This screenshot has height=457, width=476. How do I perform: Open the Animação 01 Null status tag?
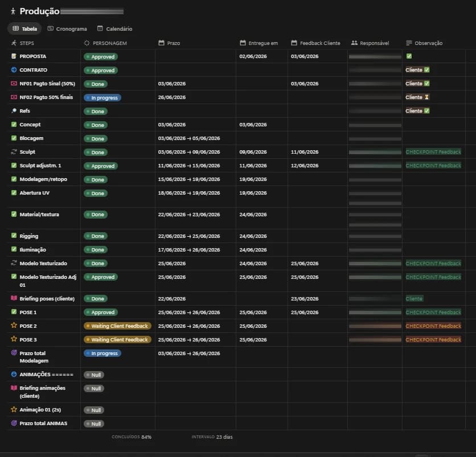pyautogui.click(x=94, y=410)
